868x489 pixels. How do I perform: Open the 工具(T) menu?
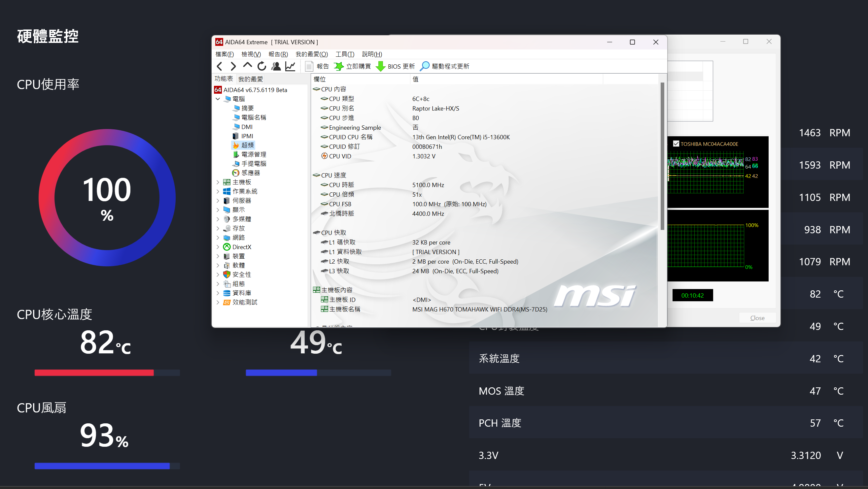click(345, 54)
